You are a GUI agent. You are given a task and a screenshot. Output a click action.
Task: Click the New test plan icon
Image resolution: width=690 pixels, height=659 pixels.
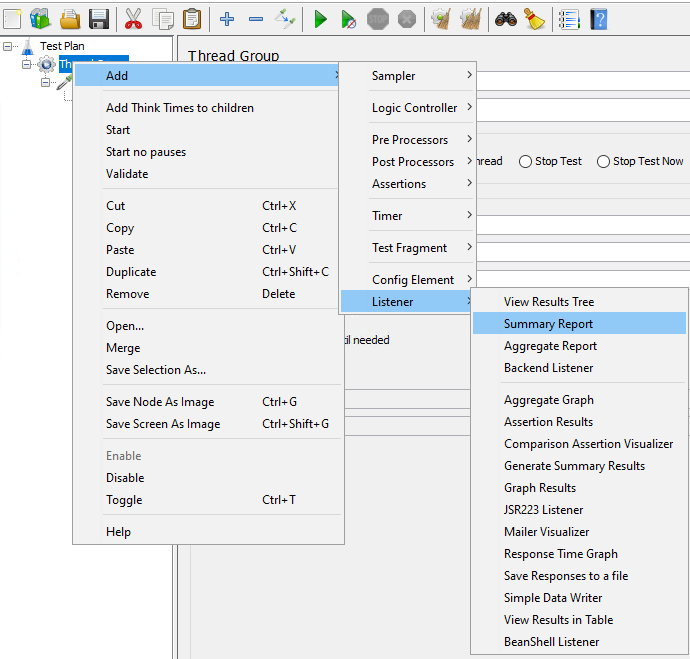click(12, 18)
